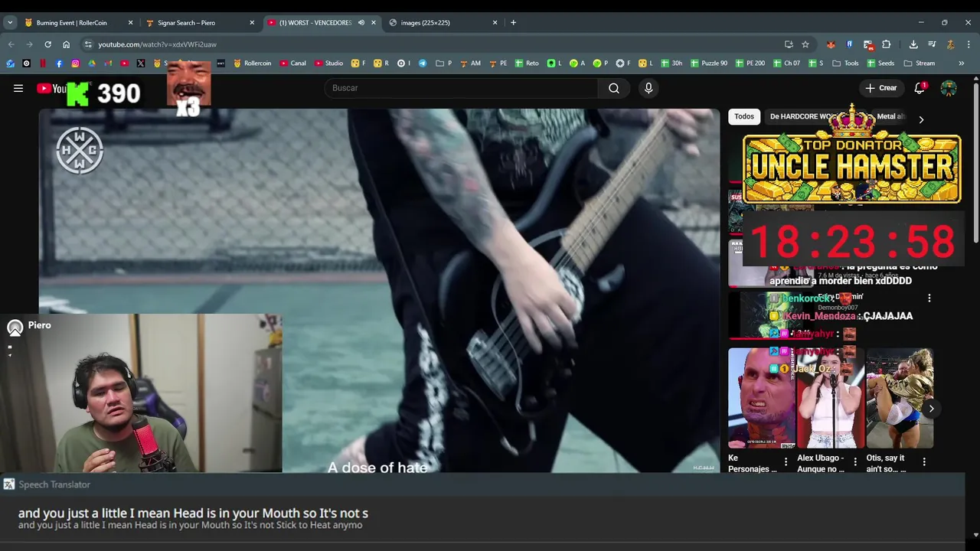Focus the YouTube Buscar search field
Screen dimensions: 980x551
[462, 88]
